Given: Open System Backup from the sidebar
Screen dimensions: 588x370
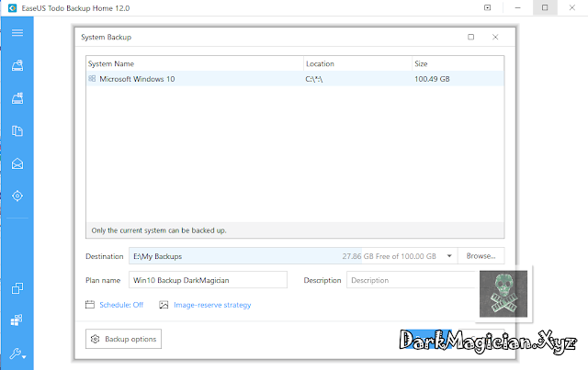Looking at the screenshot, I should click(x=17, y=98).
